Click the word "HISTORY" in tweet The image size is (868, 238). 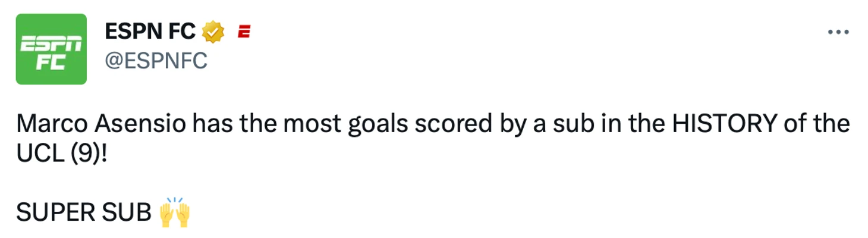(725, 124)
